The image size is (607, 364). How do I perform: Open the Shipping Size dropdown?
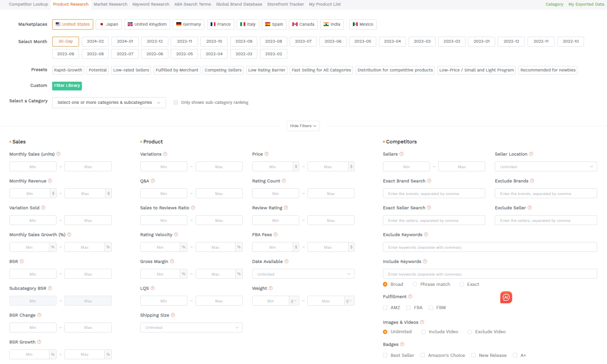click(x=191, y=327)
